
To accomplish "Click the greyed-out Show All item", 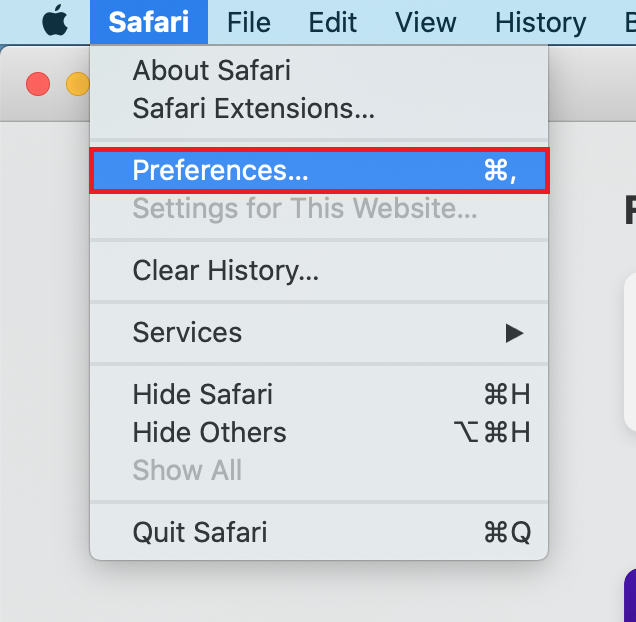I will click(187, 470).
